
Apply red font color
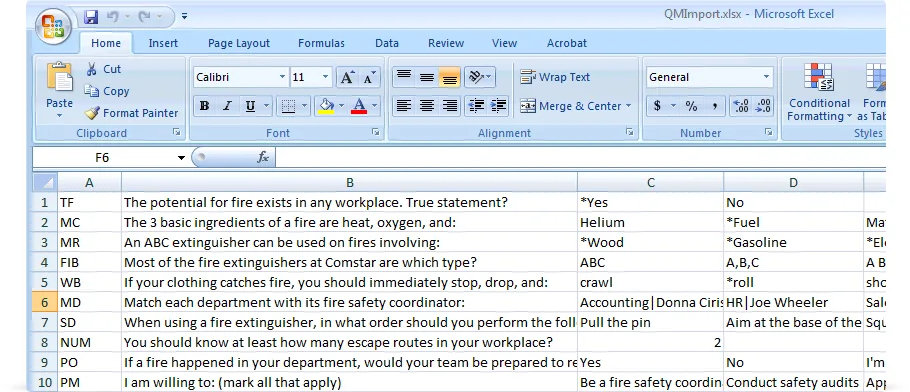(359, 106)
